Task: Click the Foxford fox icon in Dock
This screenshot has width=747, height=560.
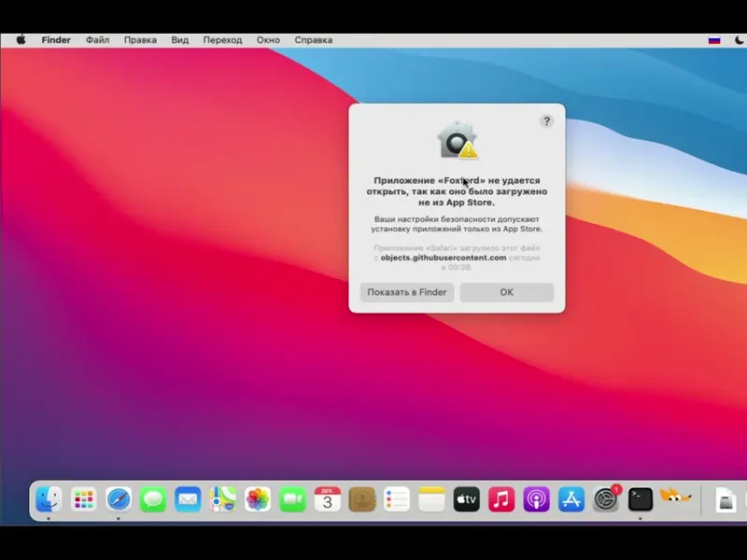Action: tap(675, 497)
